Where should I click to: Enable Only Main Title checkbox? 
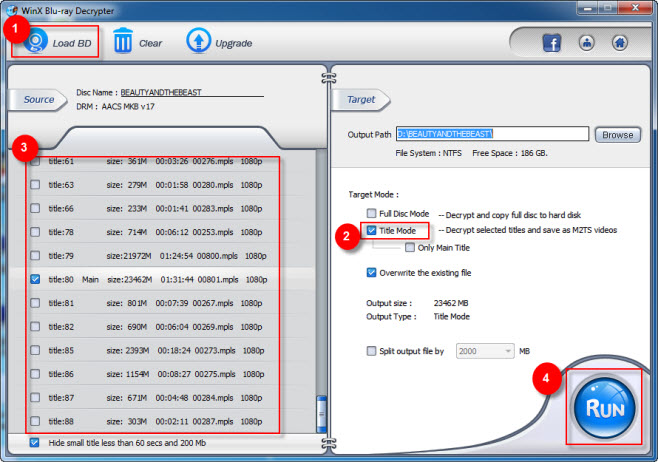pyautogui.click(x=410, y=247)
